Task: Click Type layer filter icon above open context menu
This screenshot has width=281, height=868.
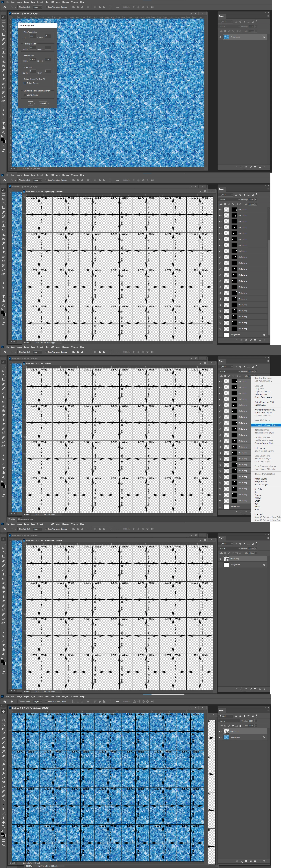Action: pos(244,367)
